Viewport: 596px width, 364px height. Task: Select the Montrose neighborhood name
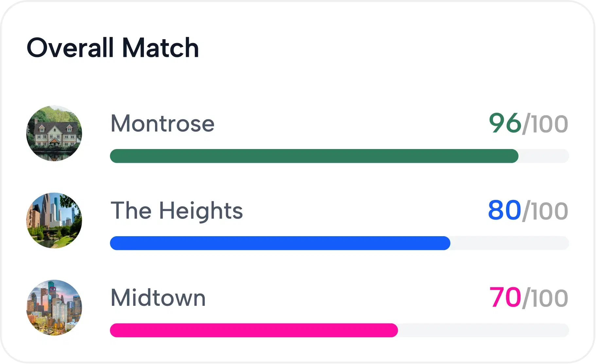(162, 124)
